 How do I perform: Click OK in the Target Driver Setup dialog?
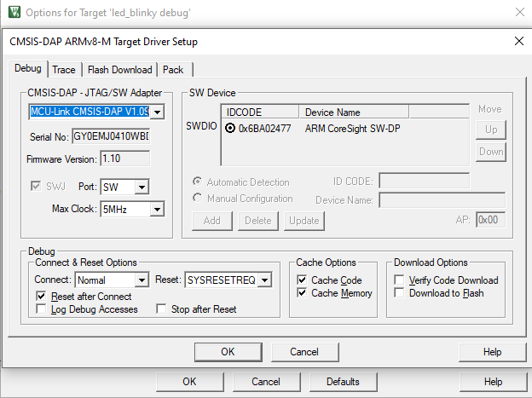pos(228,351)
